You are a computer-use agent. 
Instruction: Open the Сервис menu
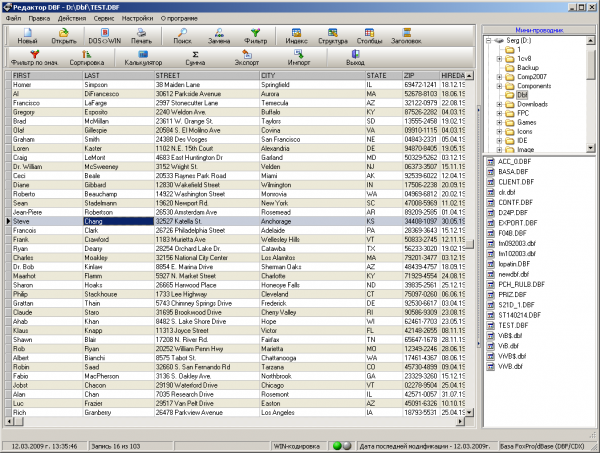[x=103, y=19]
